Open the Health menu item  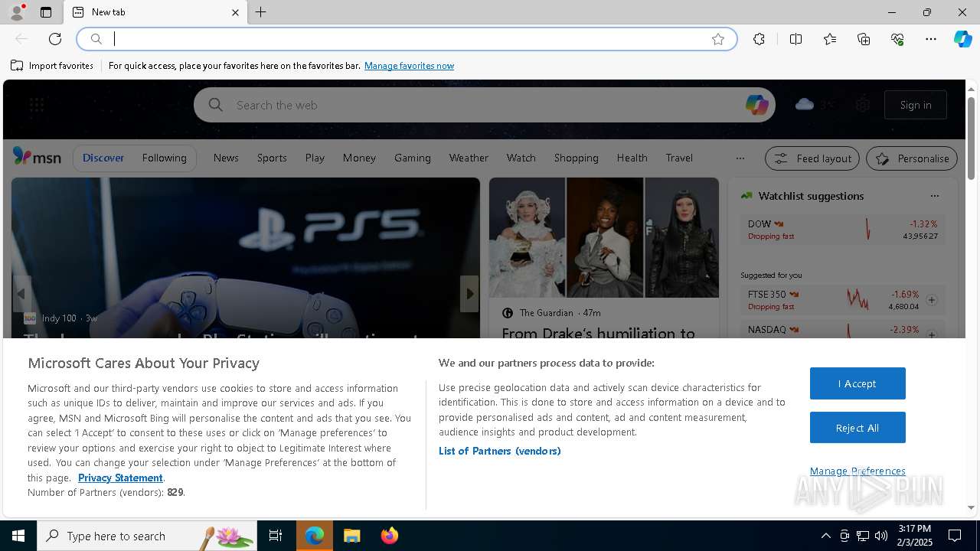[x=632, y=158]
